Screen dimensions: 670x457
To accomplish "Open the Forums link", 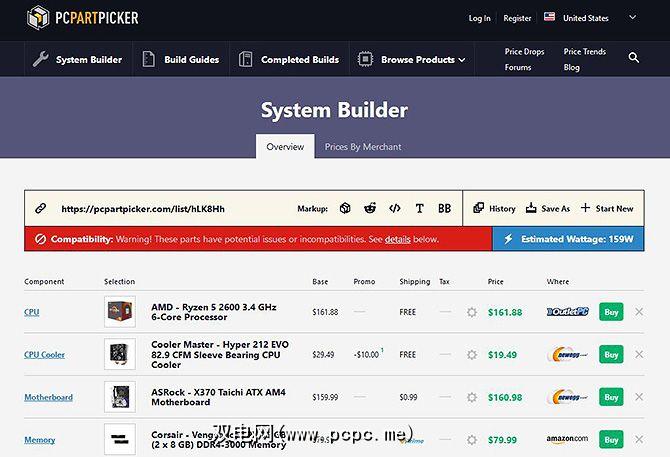I will (518, 67).
